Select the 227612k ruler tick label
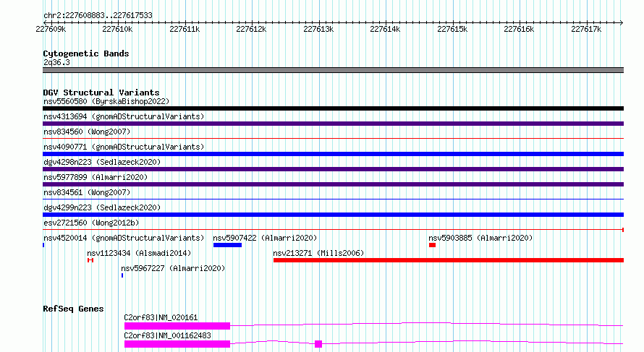 (251, 29)
